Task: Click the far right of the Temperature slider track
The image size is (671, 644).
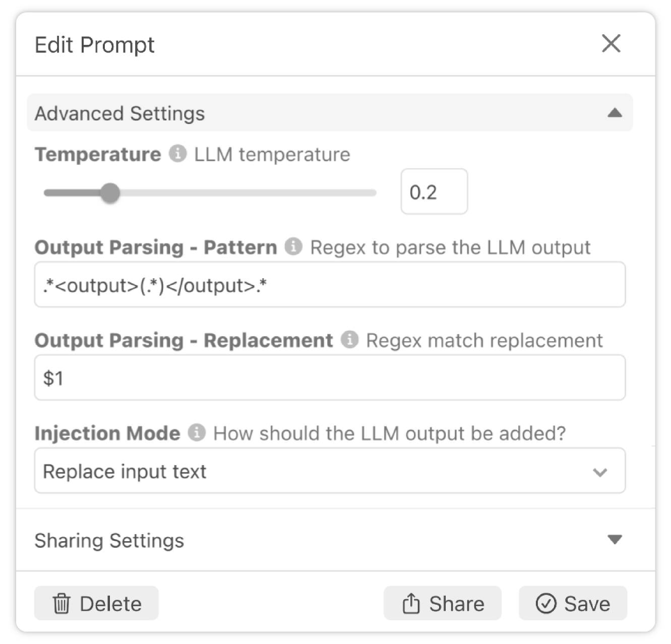Action: coord(372,193)
